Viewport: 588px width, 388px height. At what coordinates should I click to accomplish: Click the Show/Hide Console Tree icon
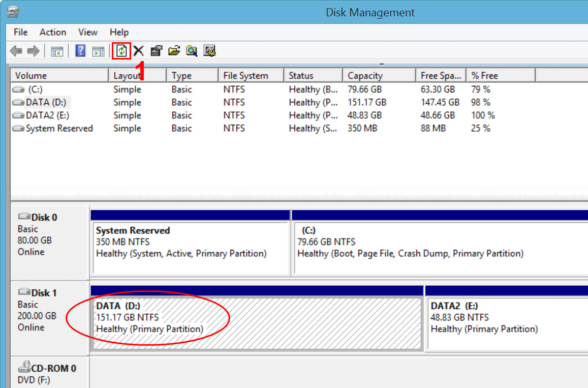57,51
